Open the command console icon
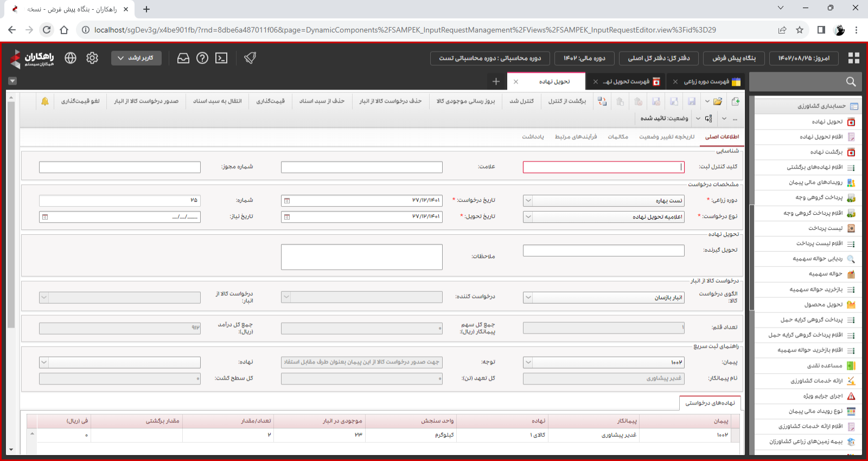 221,58
